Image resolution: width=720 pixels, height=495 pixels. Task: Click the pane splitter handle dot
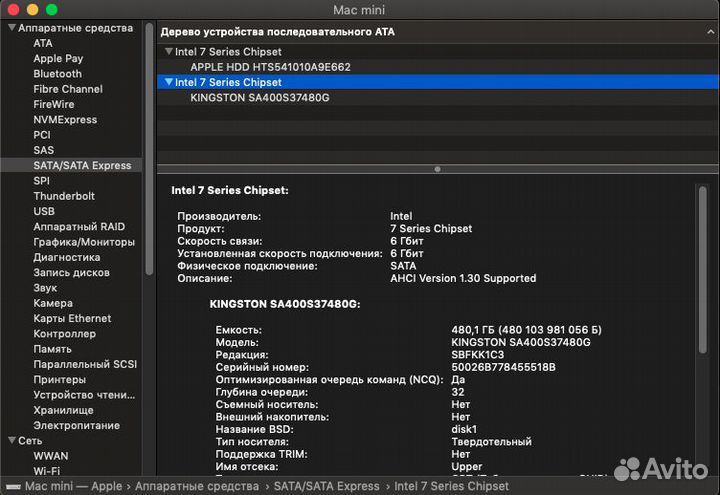[x=438, y=169]
